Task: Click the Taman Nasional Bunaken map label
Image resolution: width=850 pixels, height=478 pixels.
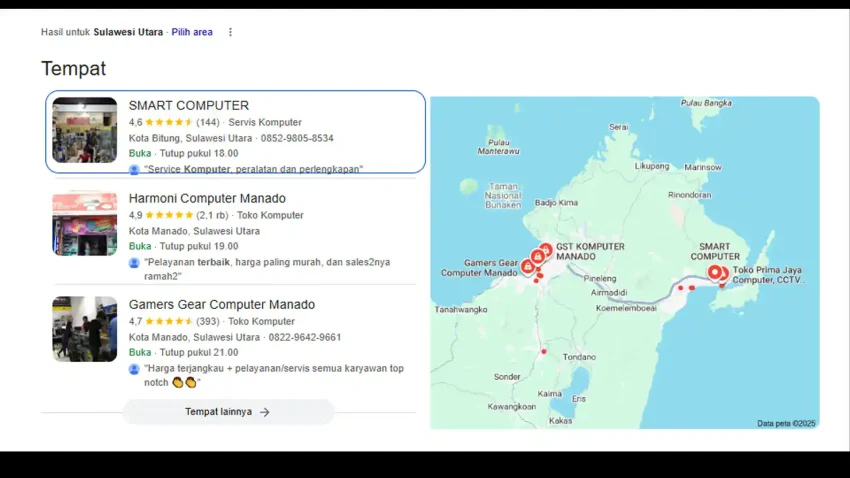Action: coord(503,196)
